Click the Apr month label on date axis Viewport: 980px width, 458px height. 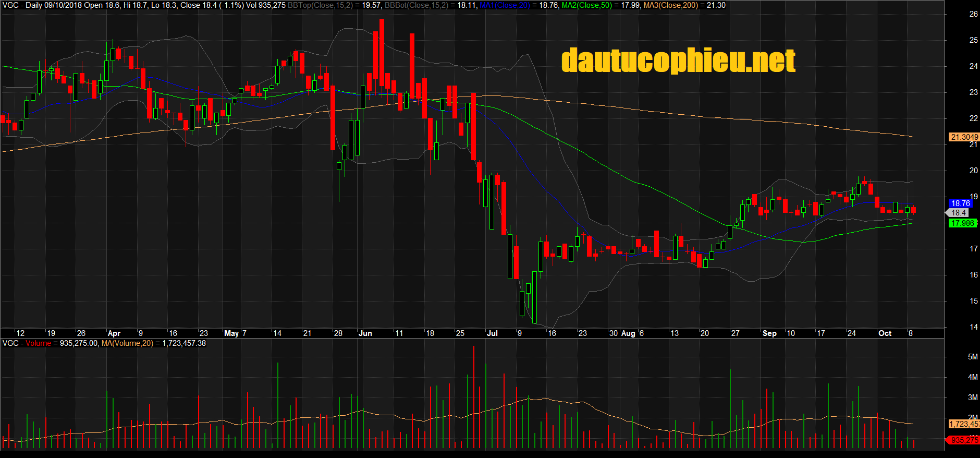(114, 333)
